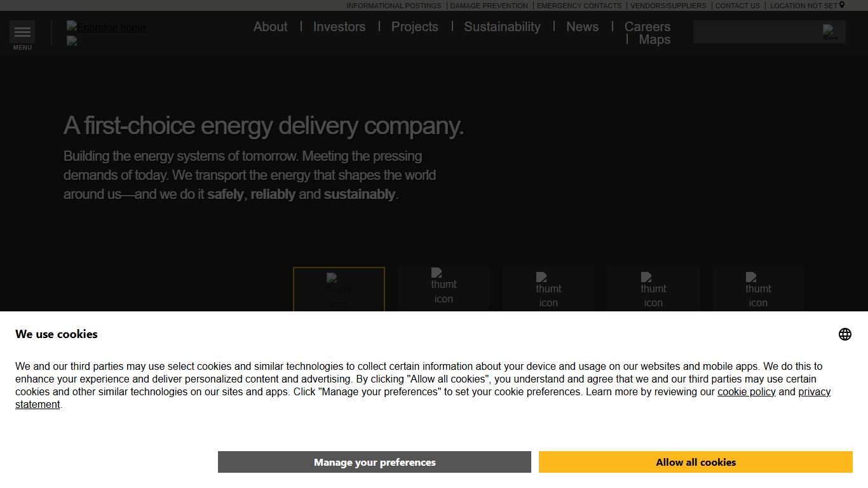Click the search icon in the search bar
This screenshot has width=868, height=488.
tap(829, 32)
